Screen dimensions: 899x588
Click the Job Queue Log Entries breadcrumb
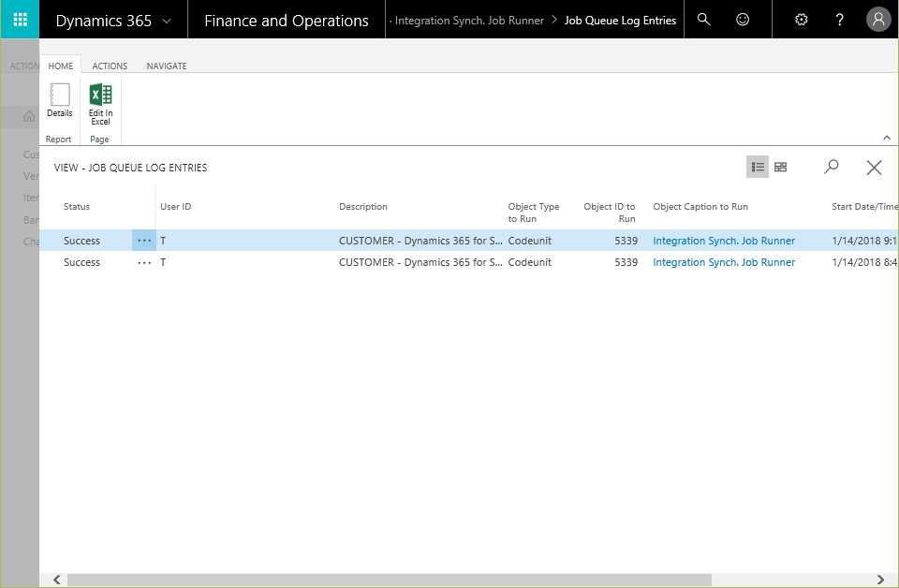coord(620,21)
